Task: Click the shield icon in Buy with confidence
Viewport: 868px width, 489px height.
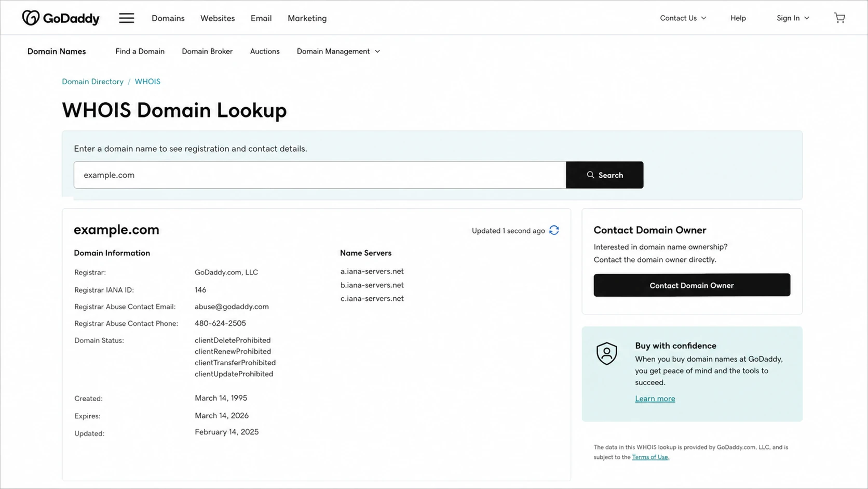Action: click(606, 354)
